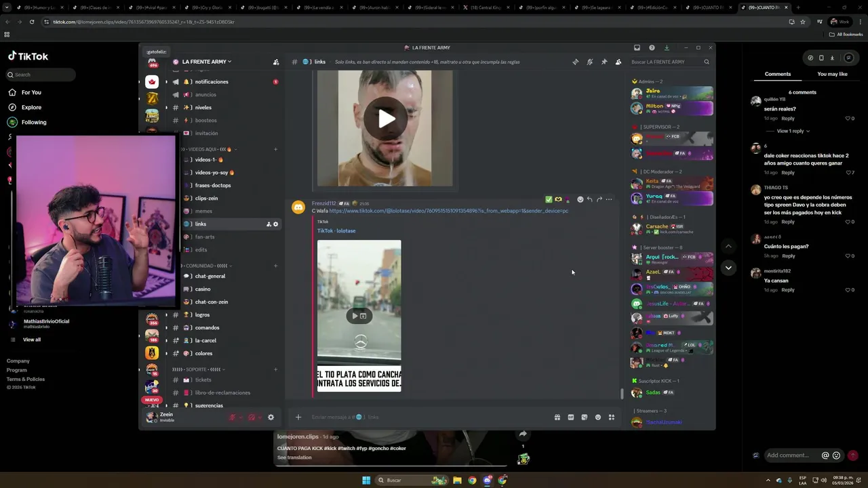Open TikTok For You page
The width and height of the screenshot is (868, 488).
[31, 92]
